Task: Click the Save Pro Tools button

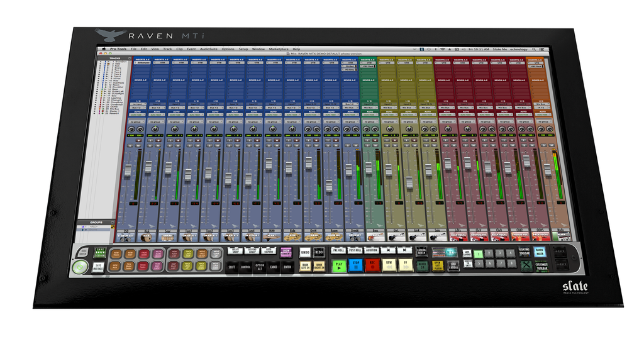Action: pos(98,267)
